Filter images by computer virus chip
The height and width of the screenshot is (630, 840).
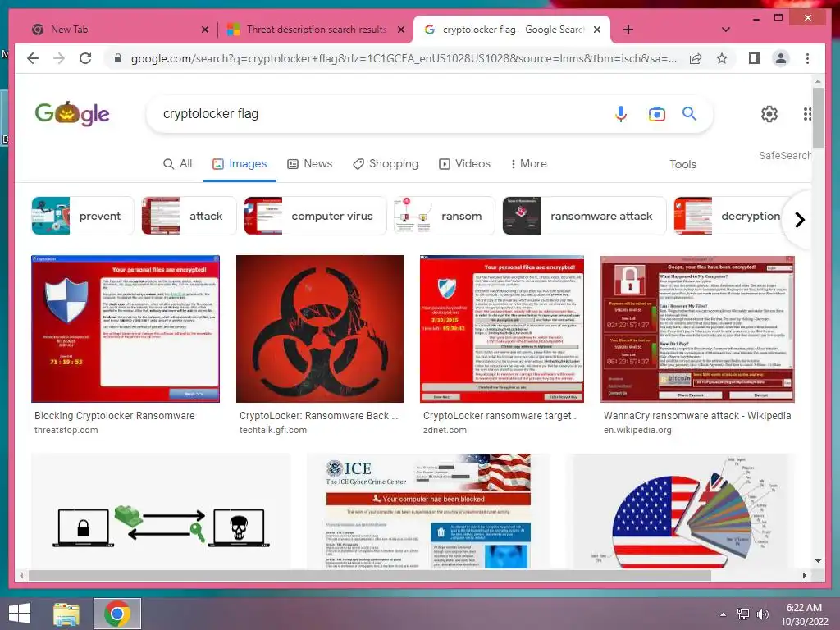[315, 216]
